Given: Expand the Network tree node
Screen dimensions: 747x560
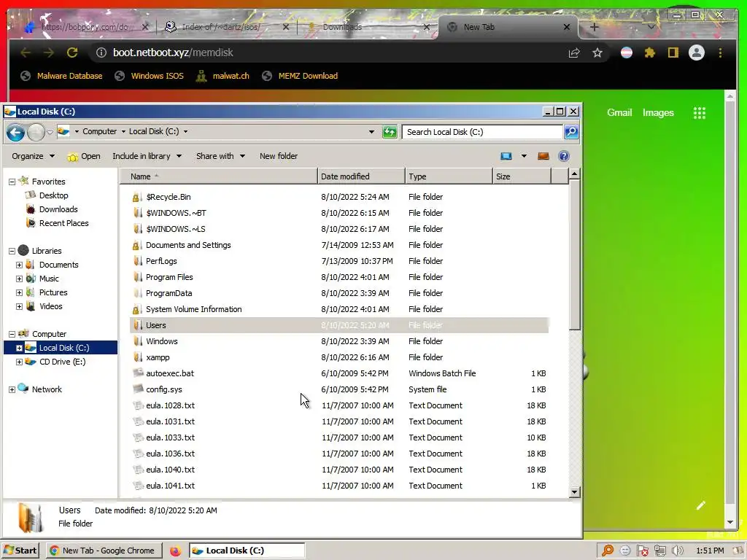Looking at the screenshot, I should coord(12,389).
